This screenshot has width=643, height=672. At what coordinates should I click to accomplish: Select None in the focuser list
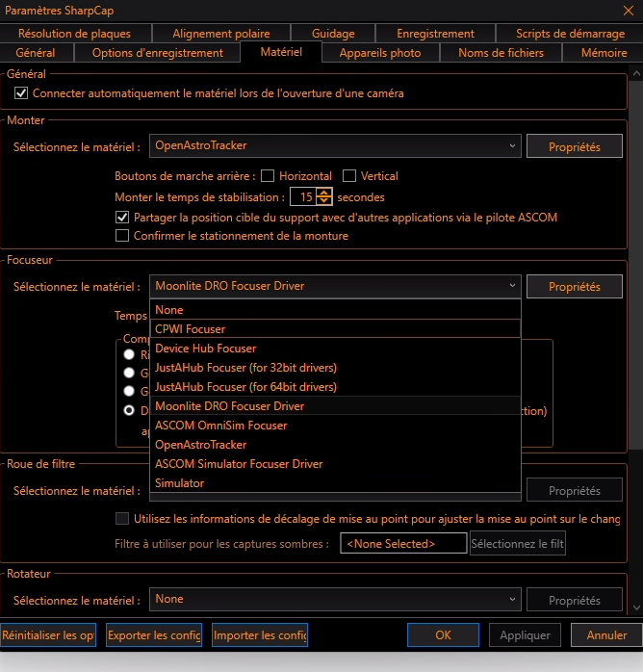pyautogui.click(x=335, y=310)
